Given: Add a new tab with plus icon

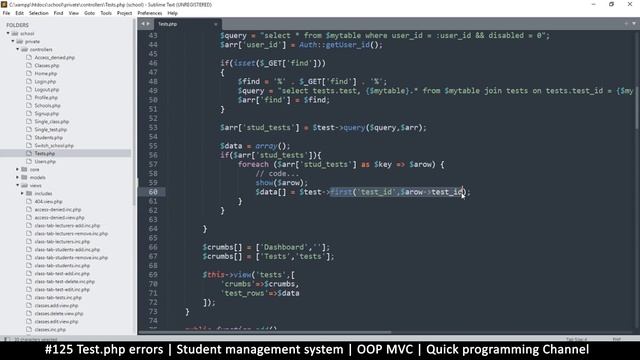Looking at the screenshot, I should click(x=626, y=24).
